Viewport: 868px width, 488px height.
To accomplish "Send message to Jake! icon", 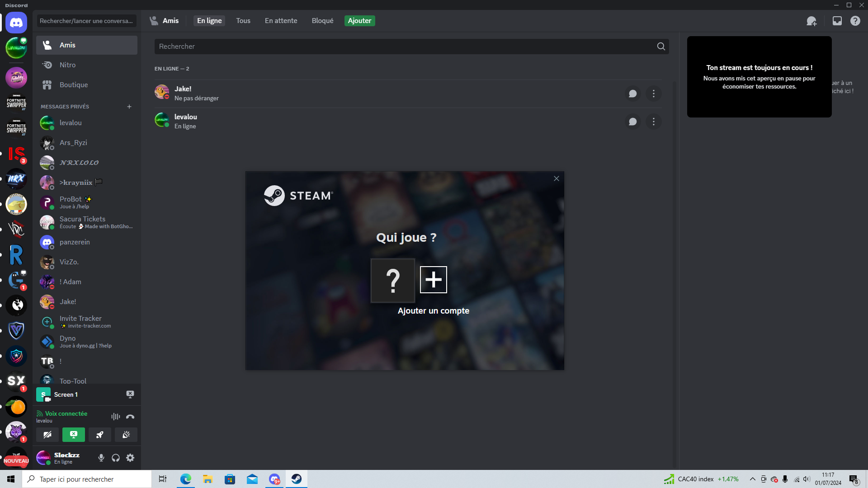I will pos(633,94).
